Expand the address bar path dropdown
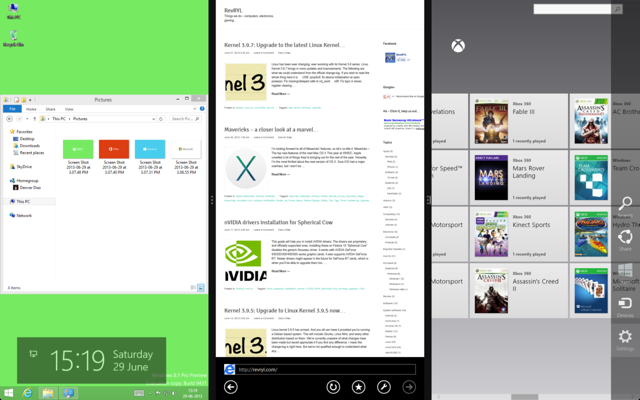Screen dimensions: 640x400 tap(153, 119)
